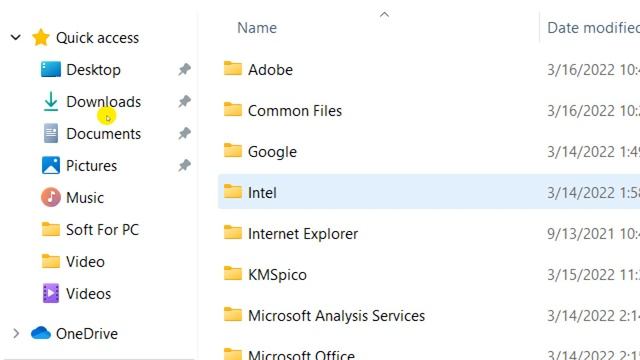The image size is (640, 360).
Task: Select the KMSpico folder name
Action: 277,275
